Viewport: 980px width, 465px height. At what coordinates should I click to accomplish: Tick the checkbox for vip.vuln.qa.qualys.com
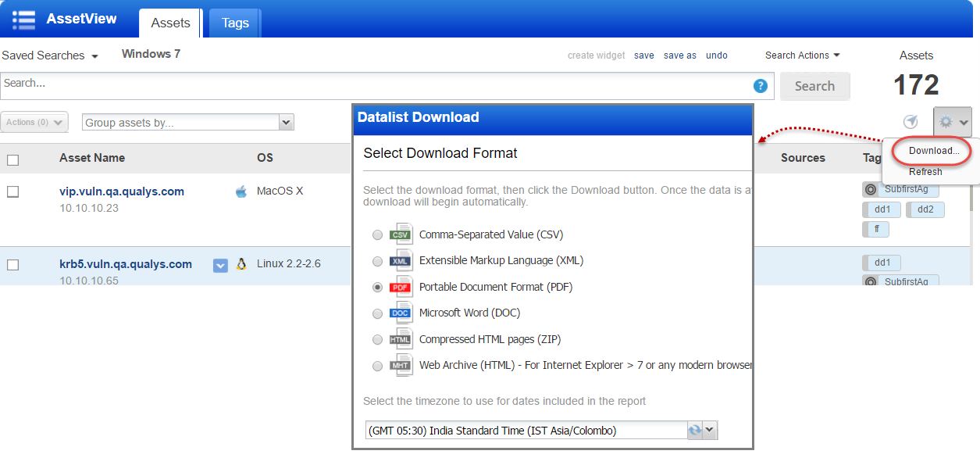click(12, 192)
